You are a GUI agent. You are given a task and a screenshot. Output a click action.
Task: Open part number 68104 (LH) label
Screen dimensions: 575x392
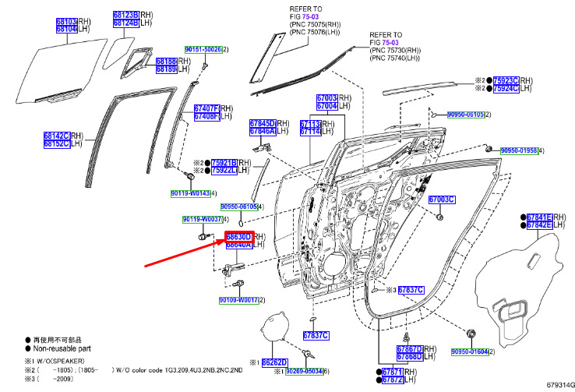pos(67,30)
